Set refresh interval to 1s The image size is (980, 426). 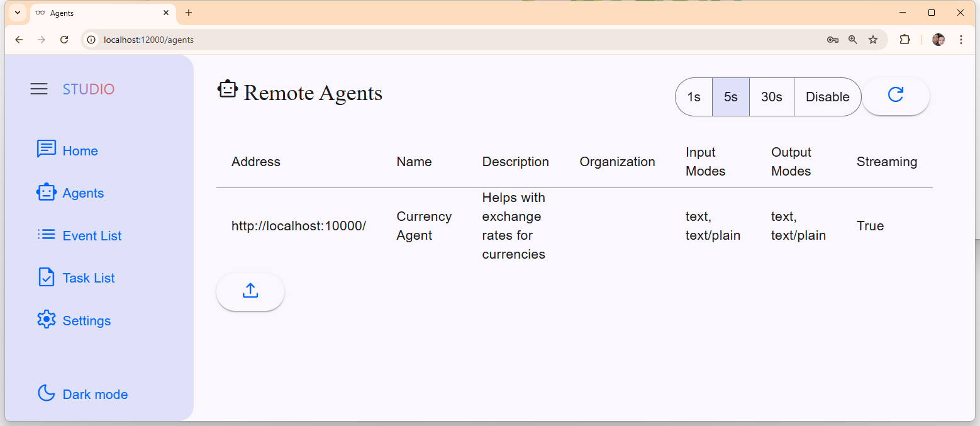click(x=694, y=97)
